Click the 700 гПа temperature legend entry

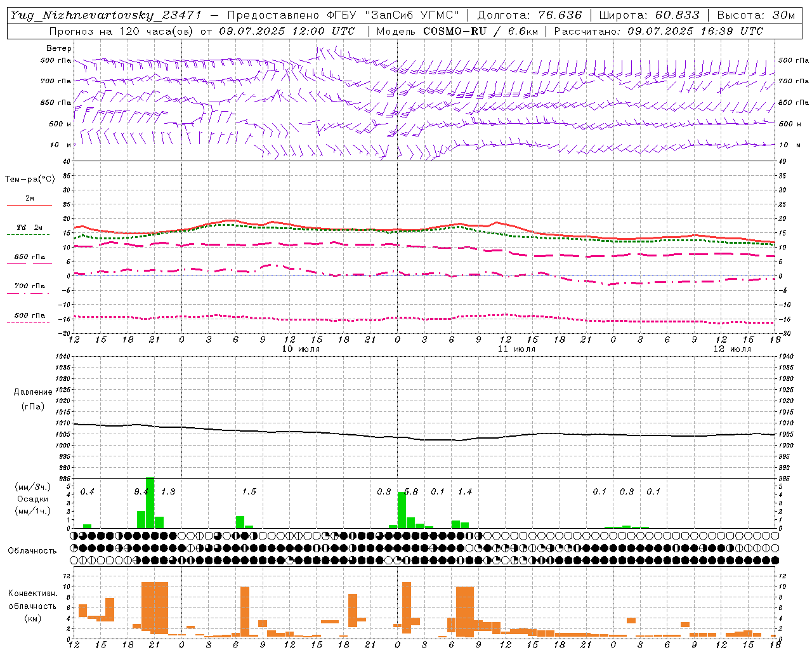click(29, 286)
